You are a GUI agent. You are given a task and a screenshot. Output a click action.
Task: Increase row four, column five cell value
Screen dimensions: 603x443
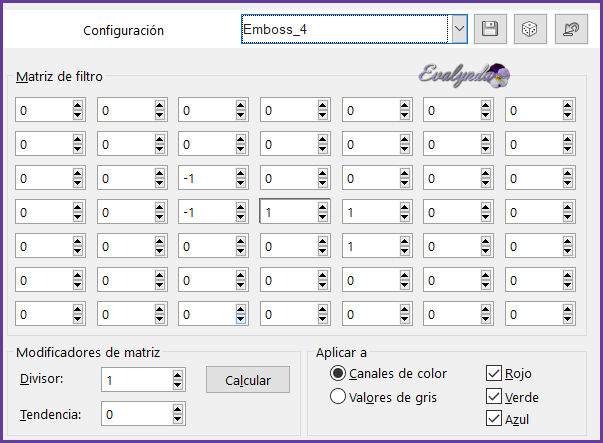(x=405, y=207)
